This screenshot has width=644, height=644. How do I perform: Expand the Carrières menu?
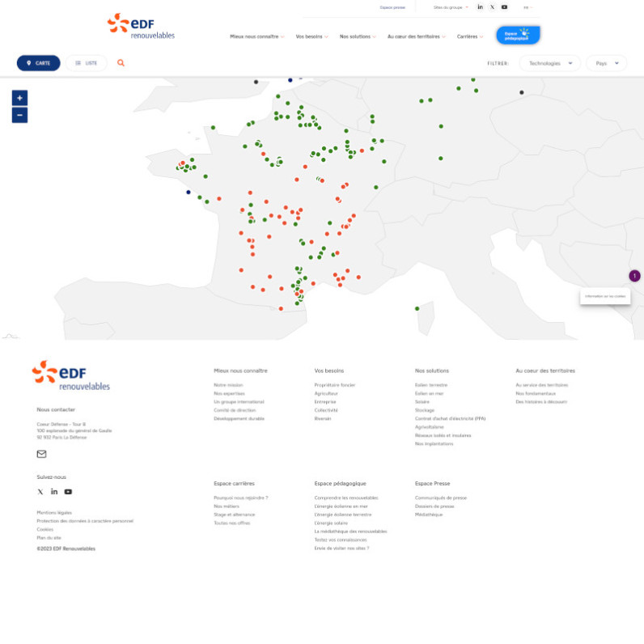470,36
